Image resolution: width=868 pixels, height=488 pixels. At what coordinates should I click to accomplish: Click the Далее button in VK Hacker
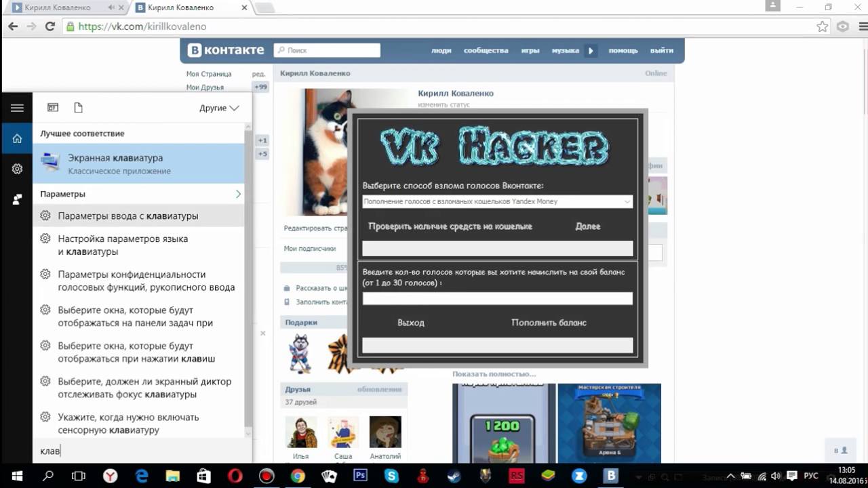(x=588, y=226)
